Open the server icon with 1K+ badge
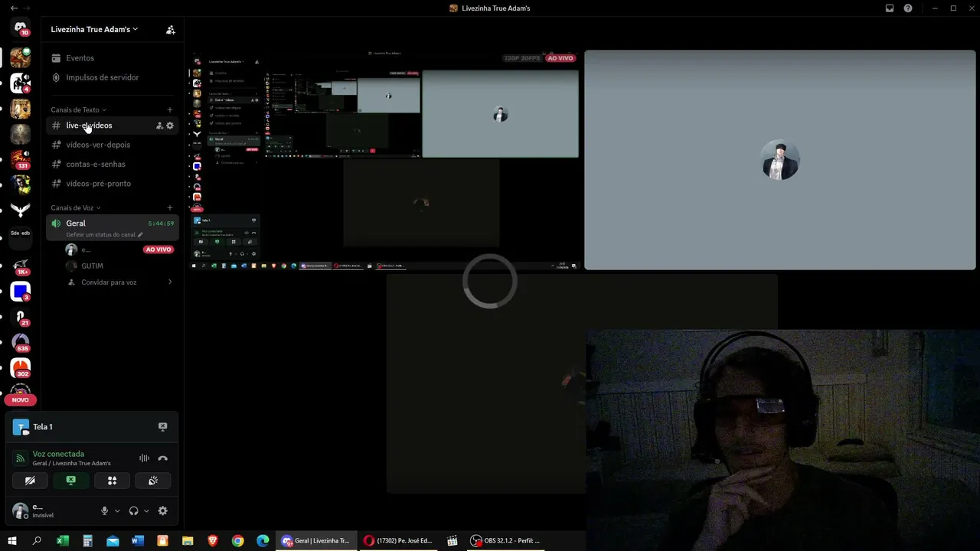Screen dimensions: 980x551 click(x=21, y=266)
